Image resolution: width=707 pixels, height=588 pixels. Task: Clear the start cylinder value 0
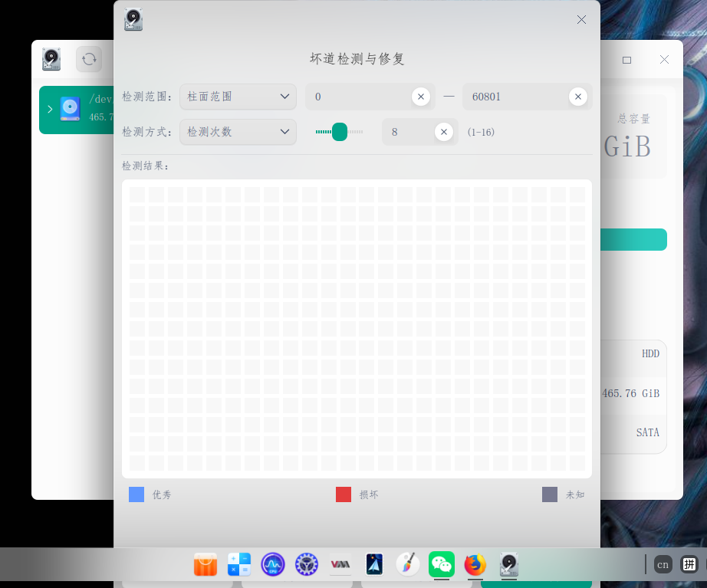click(x=421, y=97)
